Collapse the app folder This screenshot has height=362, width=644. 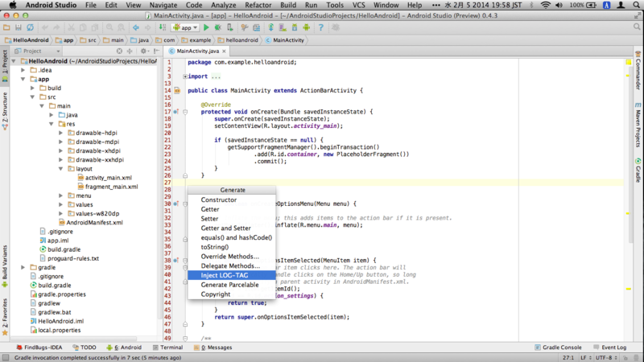(23, 79)
